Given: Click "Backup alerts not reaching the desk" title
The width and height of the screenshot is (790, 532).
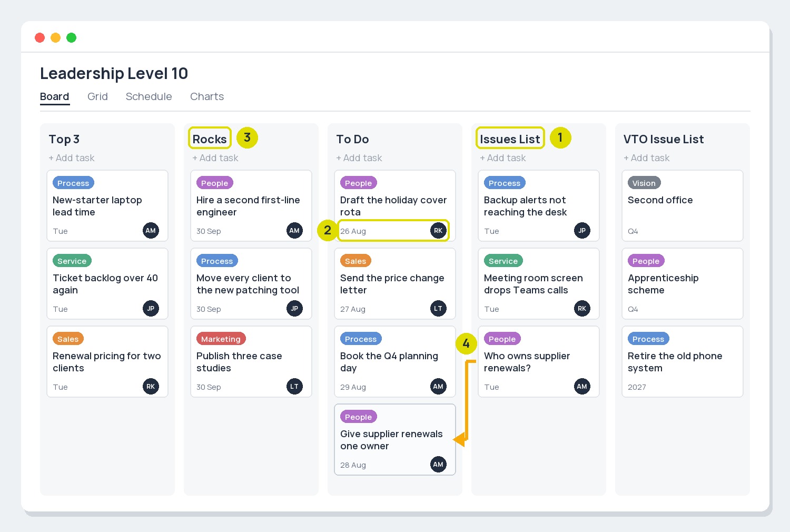Looking at the screenshot, I should pos(525,206).
